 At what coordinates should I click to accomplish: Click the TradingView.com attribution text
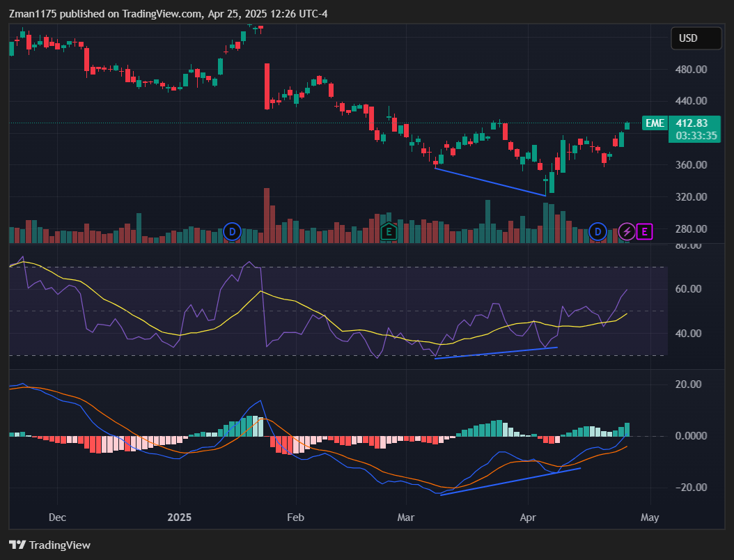tap(160, 13)
